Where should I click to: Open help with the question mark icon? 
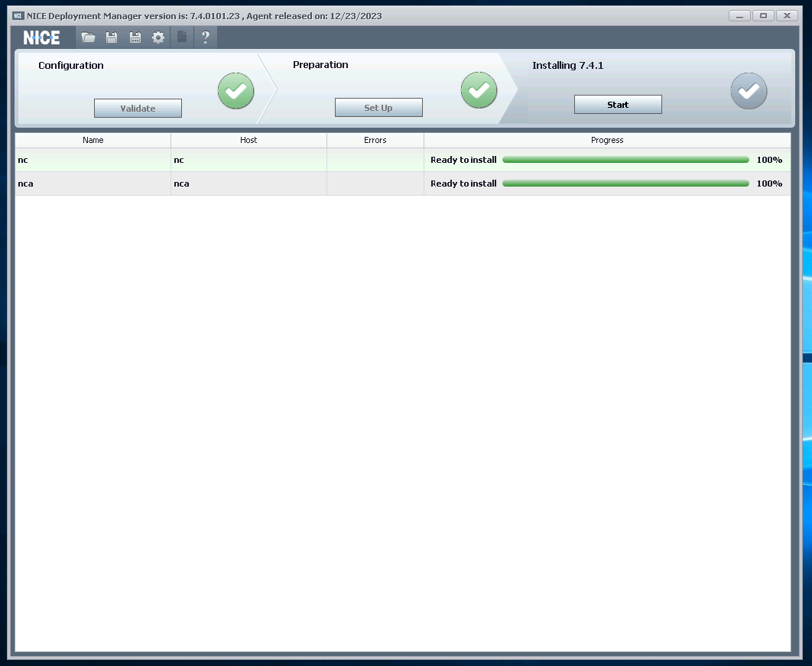205,37
